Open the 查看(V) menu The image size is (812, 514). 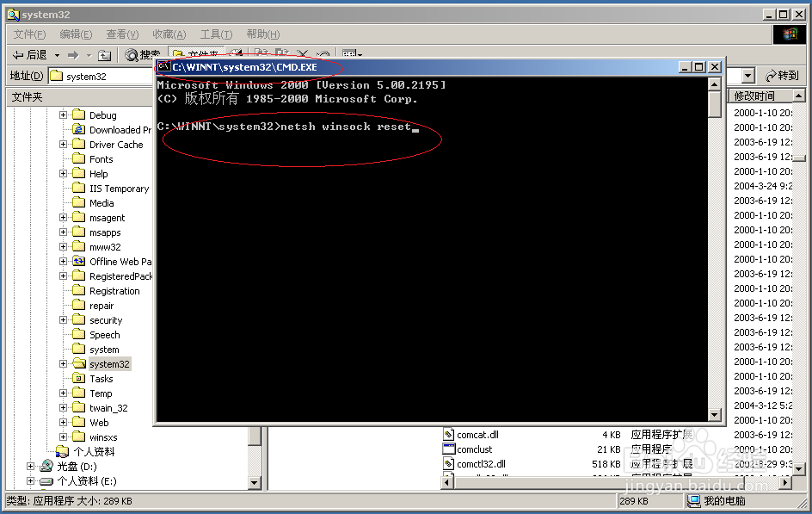coord(121,34)
